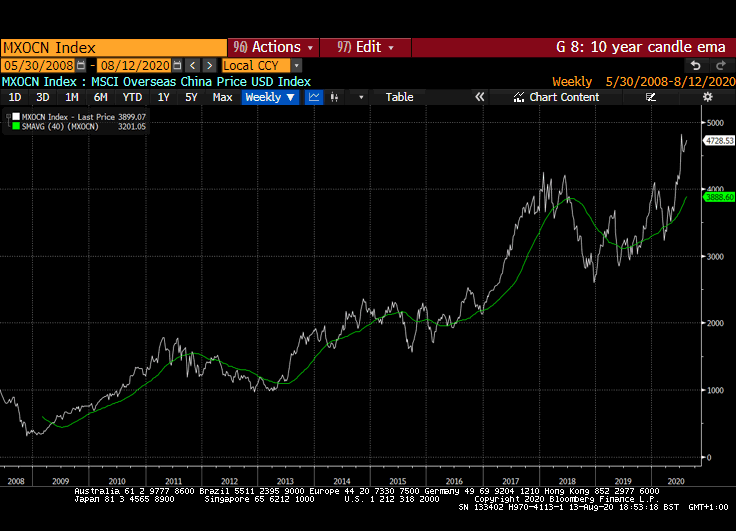This screenshot has height=531, width=736.
Task: Click the SMAVG (40) (MXOCN) legend entry
Action: coord(84,127)
